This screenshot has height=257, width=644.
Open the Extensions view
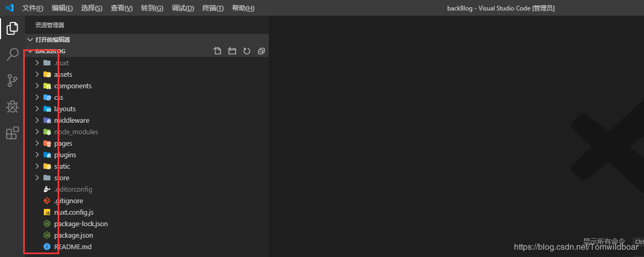click(12, 133)
